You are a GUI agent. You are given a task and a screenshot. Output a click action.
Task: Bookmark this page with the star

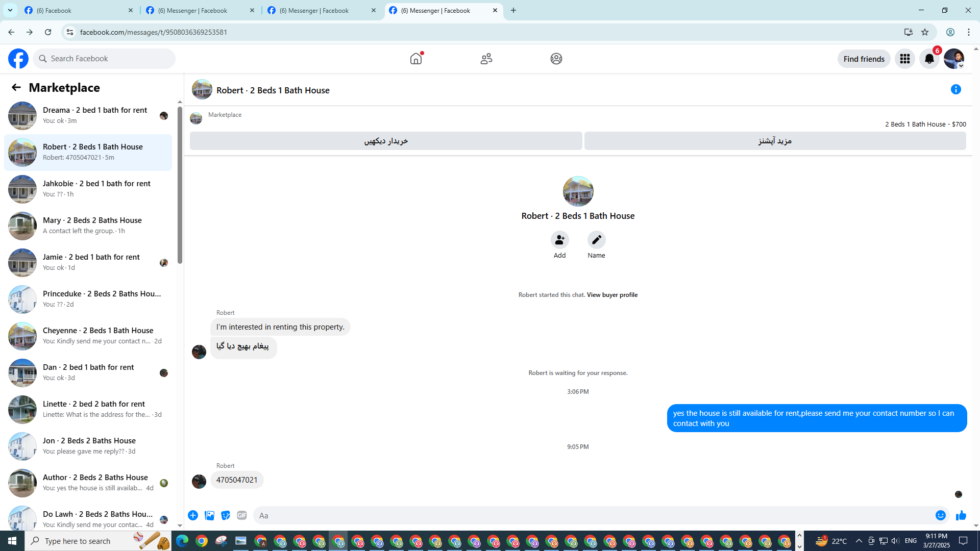coord(925,32)
